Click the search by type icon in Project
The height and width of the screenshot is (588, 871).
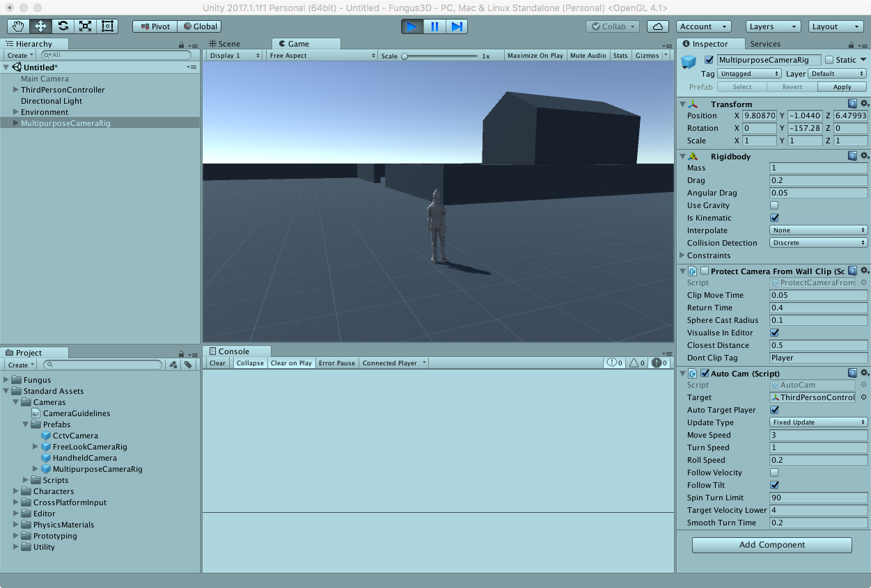[x=173, y=365]
